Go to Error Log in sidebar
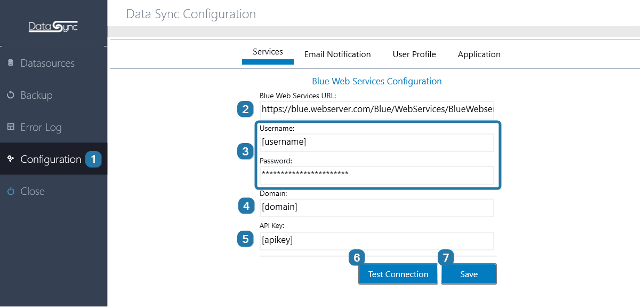Screen dimensions: 644x307 [x=53, y=127]
